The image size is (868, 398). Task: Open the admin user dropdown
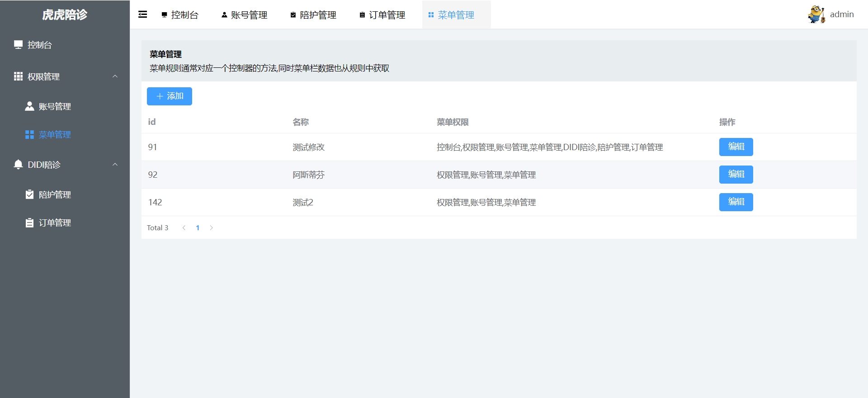tap(841, 14)
